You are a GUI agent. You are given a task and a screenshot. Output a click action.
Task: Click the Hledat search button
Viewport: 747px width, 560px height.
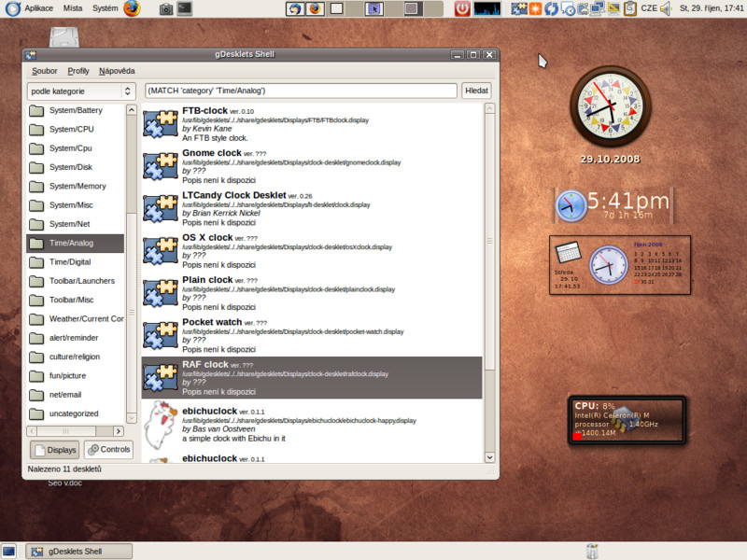click(477, 91)
